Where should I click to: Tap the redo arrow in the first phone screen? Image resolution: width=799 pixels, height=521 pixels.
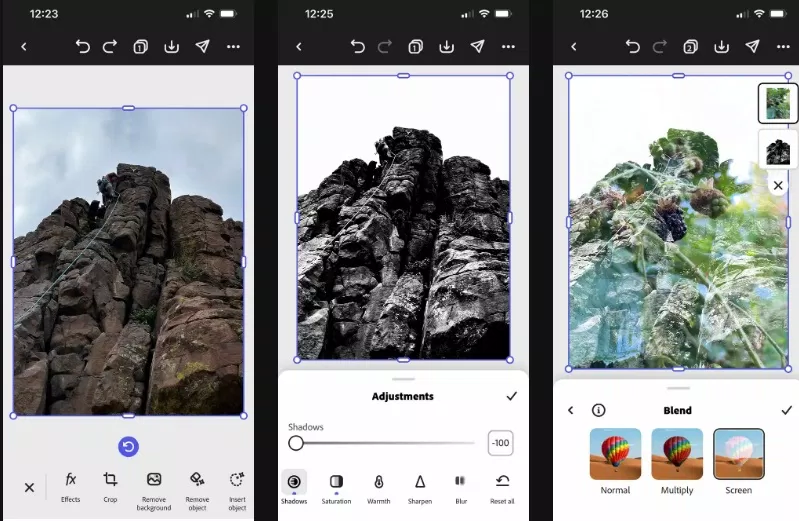[x=110, y=46]
